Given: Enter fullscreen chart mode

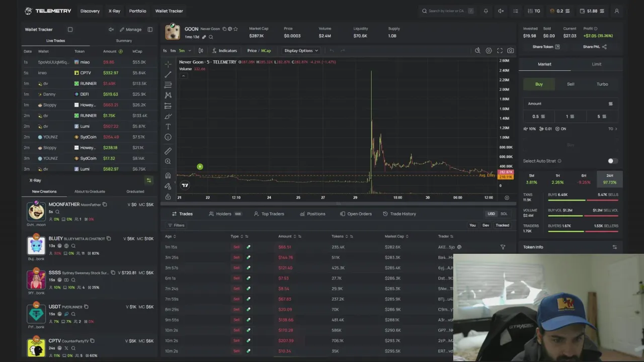Looking at the screenshot, I should 500,50.
